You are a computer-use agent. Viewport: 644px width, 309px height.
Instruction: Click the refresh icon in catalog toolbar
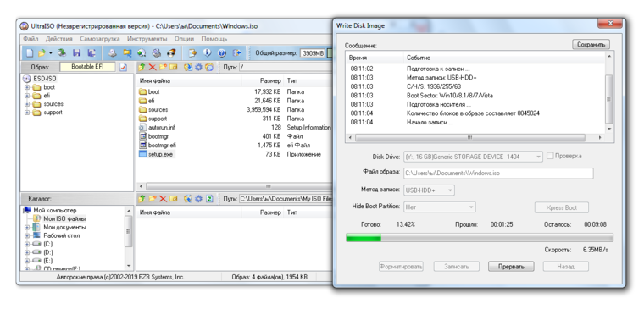pyautogui.click(x=209, y=199)
